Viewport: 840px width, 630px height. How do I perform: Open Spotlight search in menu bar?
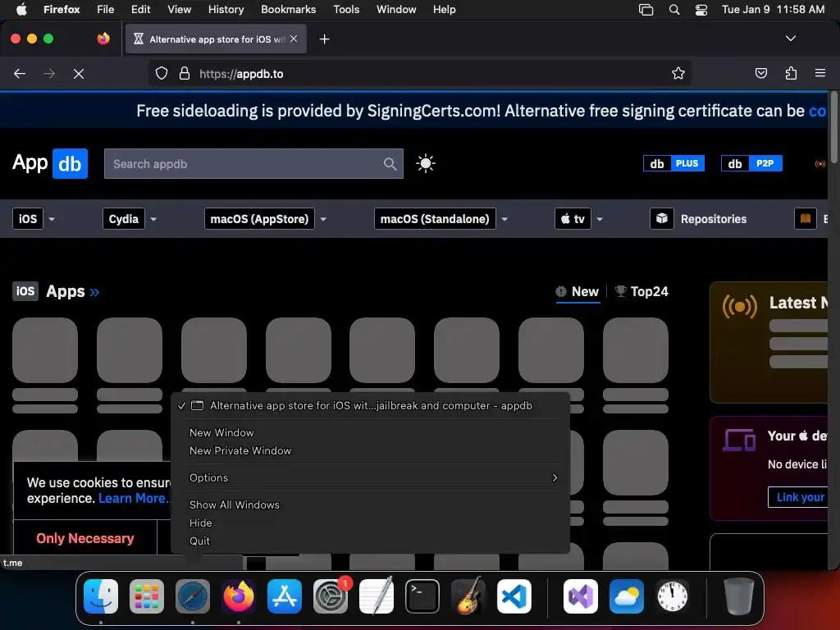[x=674, y=10]
